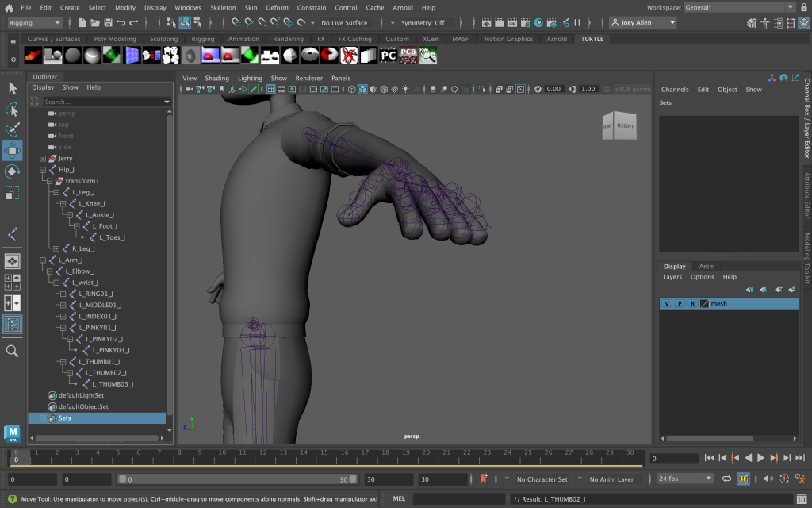Click the playback range slider bar
812x508 pixels.
pyautogui.click(x=238, y=479)
